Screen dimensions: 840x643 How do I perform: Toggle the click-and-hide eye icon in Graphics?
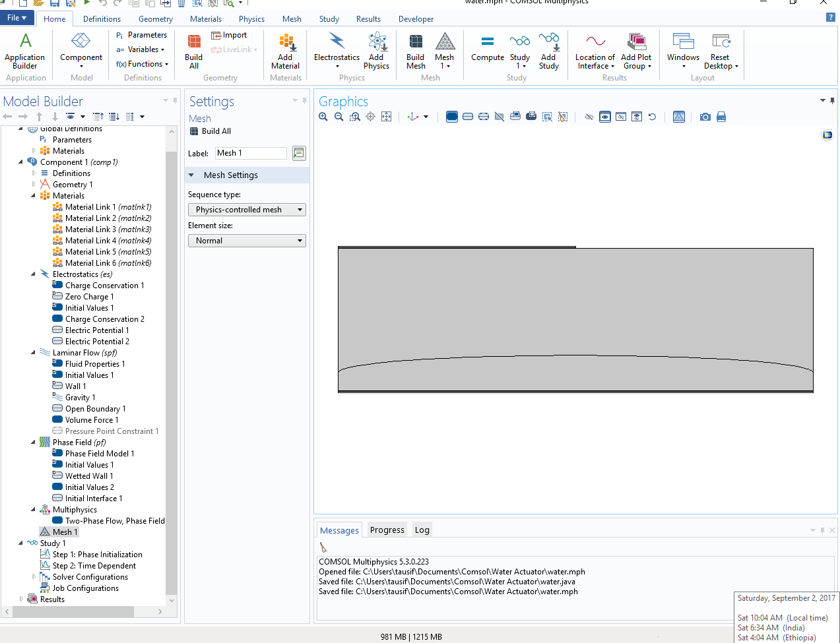tap(589, 117)
